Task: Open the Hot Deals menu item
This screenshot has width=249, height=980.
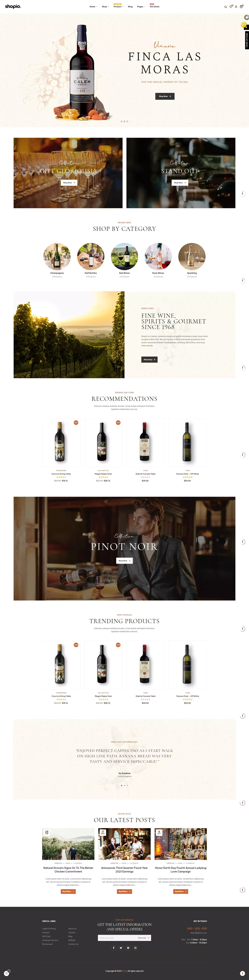Action: tap(154, 7)
